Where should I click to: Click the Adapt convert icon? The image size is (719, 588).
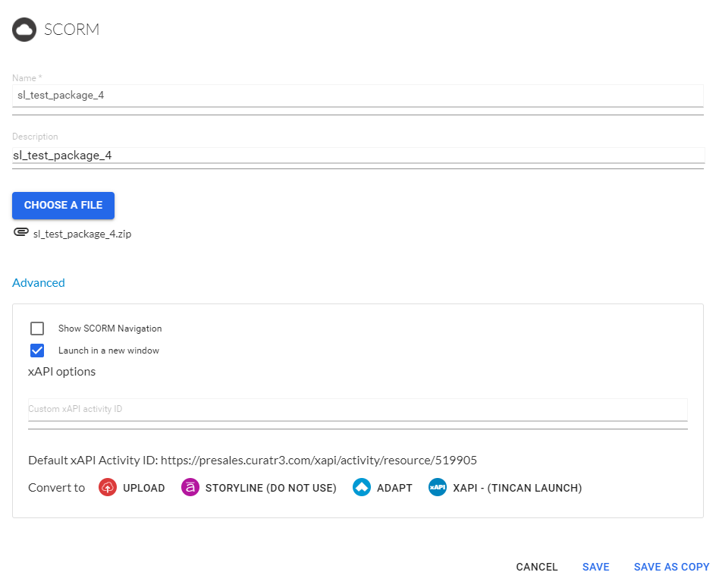point(361,488)
